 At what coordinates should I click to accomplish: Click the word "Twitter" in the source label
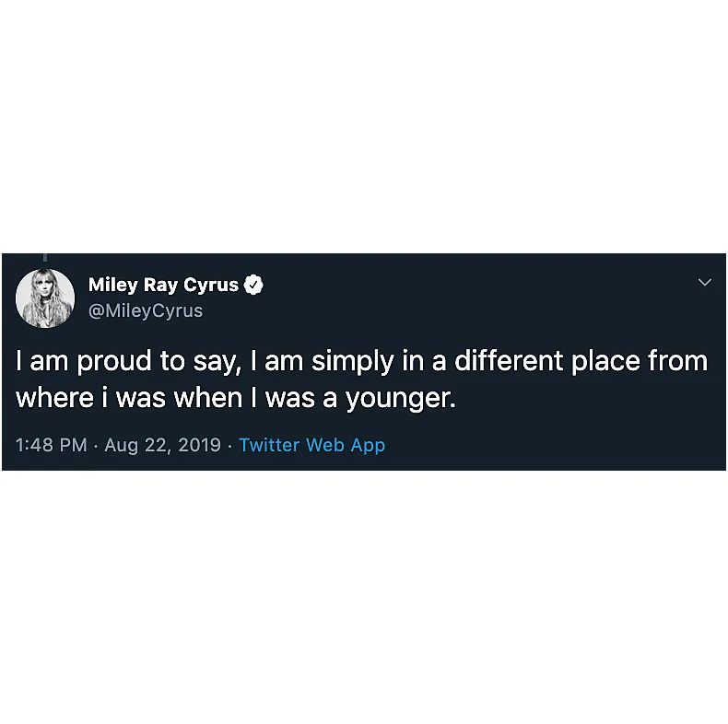269,445
